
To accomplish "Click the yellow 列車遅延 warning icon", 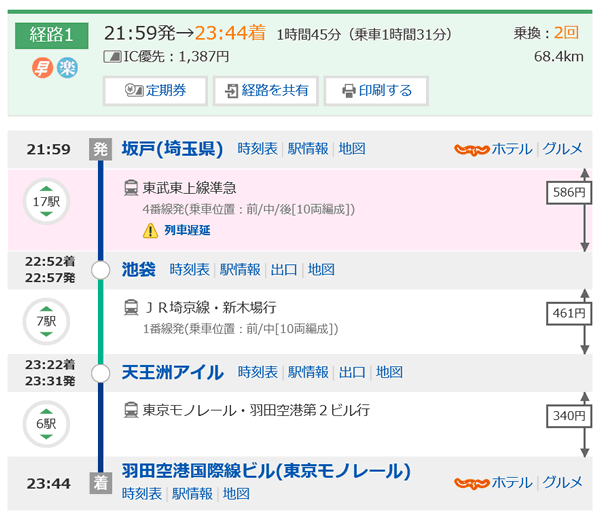I will [x=150, y=231].
